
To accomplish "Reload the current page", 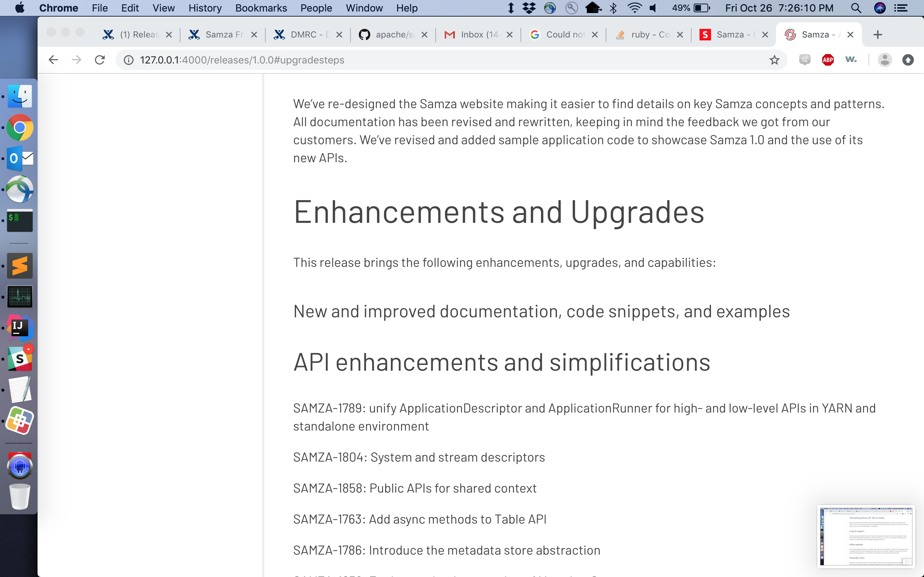I will (100, 60).
